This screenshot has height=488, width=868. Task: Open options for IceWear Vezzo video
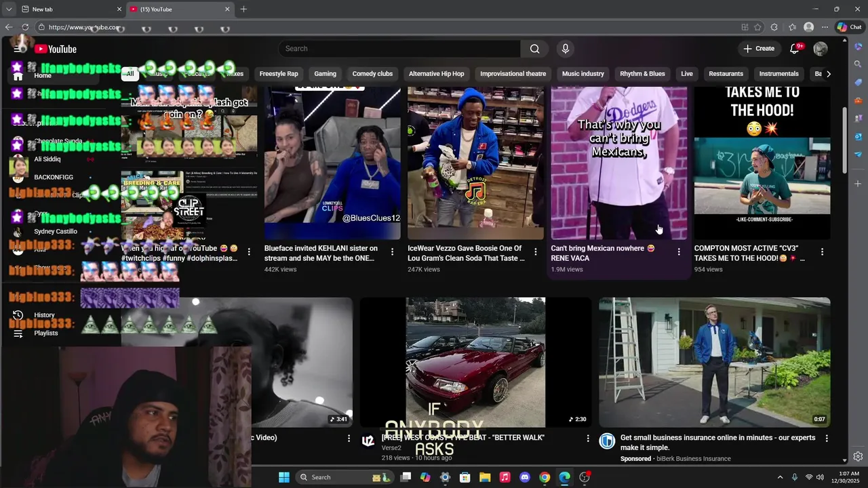click(x=535, y=251)
